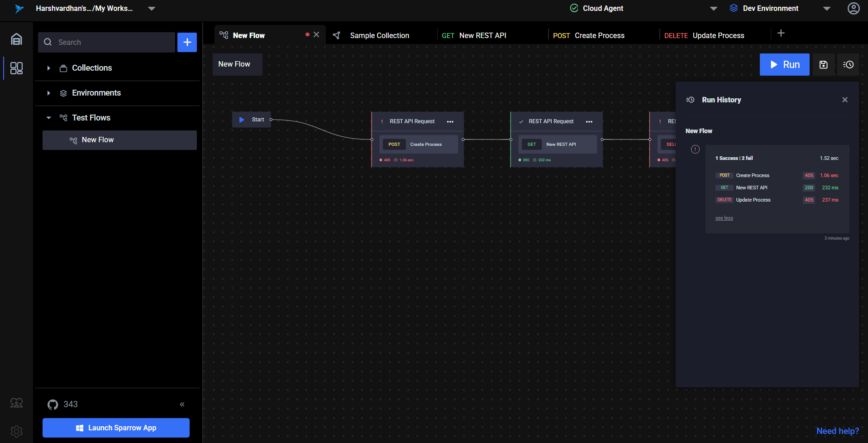The height and width of the screenshot is (443, 868).
Task: Click the error icon on Create Process node
Action: 382,121
